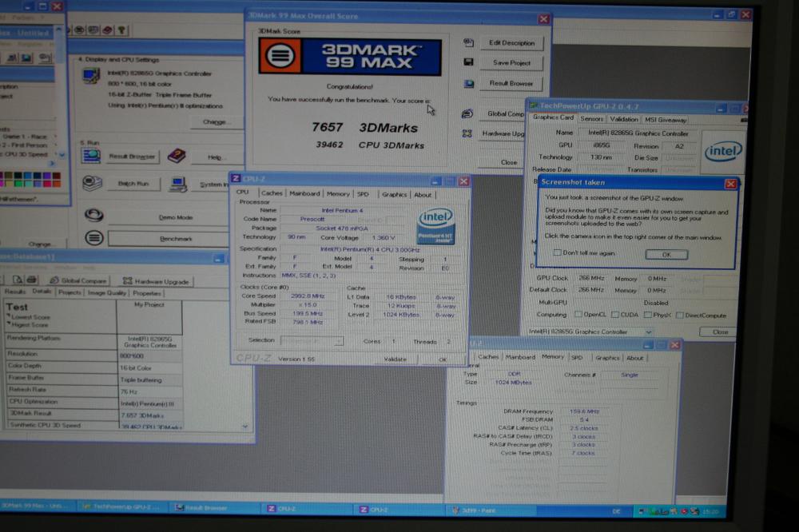Click the 3DMark 99 Max logo banner
Screen dimensions: 799x532
(350, 57)
